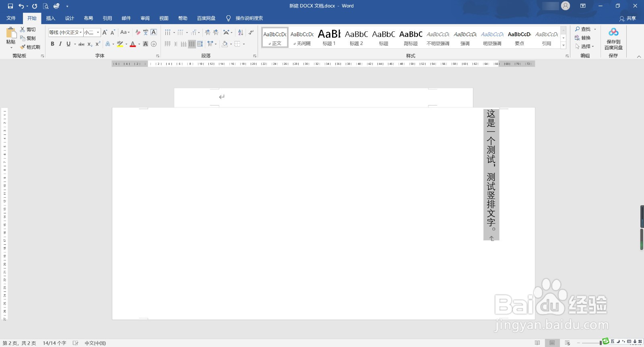Toggle superscript formatting
This screenshot has width=644, height=347.
(x=98, y=44)
